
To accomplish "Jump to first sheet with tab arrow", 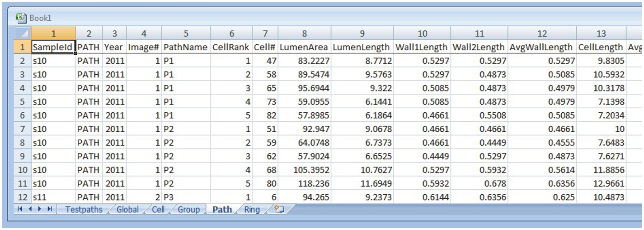I will [x=20, y=209].
